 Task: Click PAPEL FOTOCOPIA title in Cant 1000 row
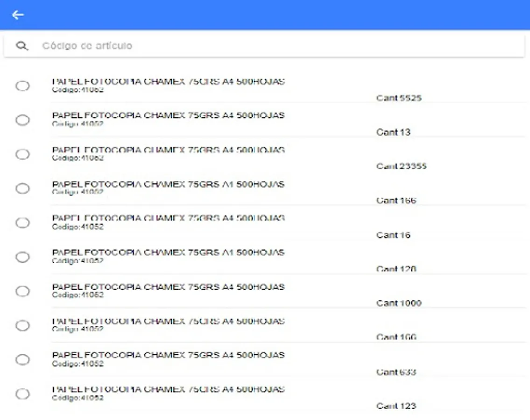168,287
